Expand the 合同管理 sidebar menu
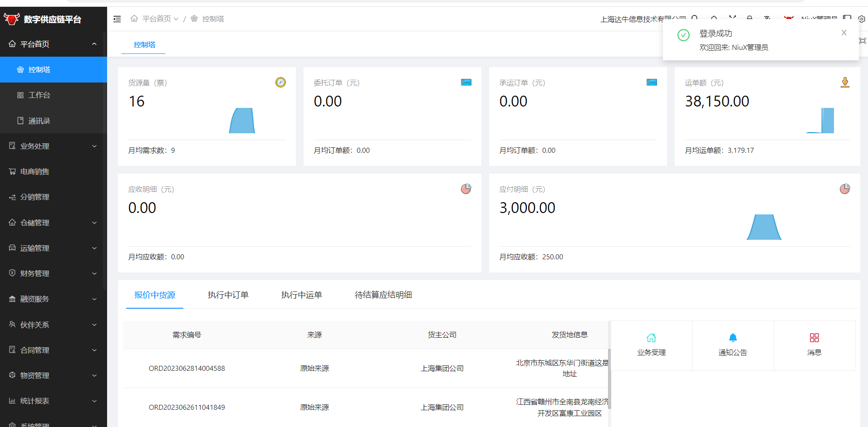 pyautogui.click(x=54, y=350)
